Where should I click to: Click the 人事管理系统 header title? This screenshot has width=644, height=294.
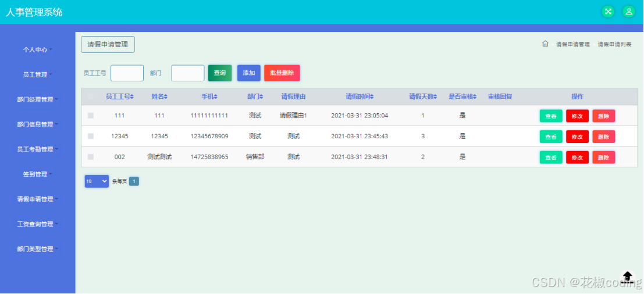coord(34,12)
